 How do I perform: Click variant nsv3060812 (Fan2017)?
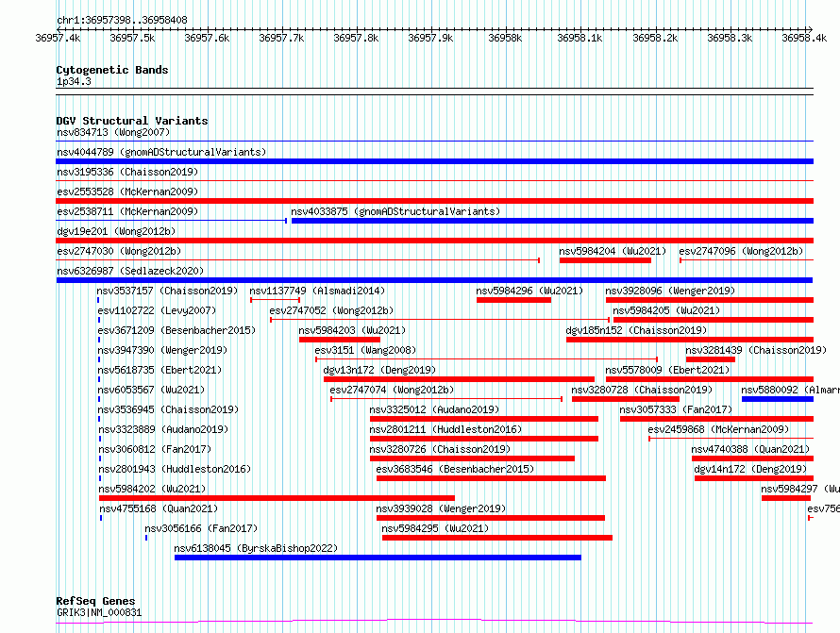pyautogui.click(x=155, y=449)
